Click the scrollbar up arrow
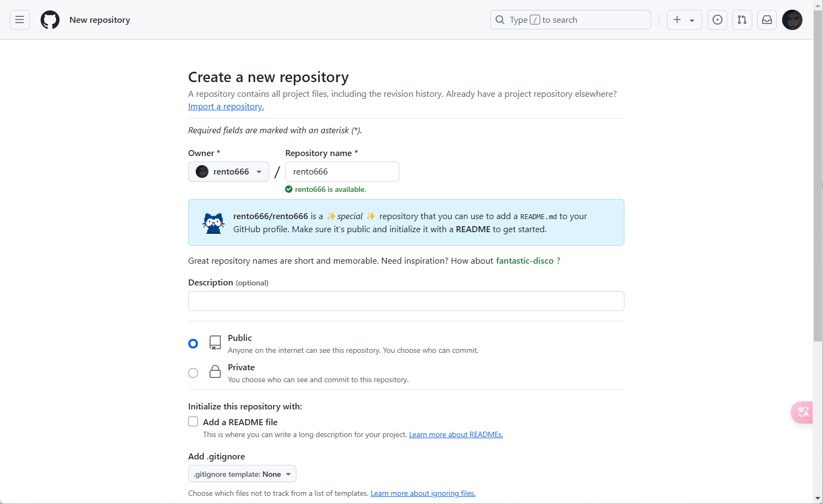Screen dimensions: 823x504 coord(818,5)
